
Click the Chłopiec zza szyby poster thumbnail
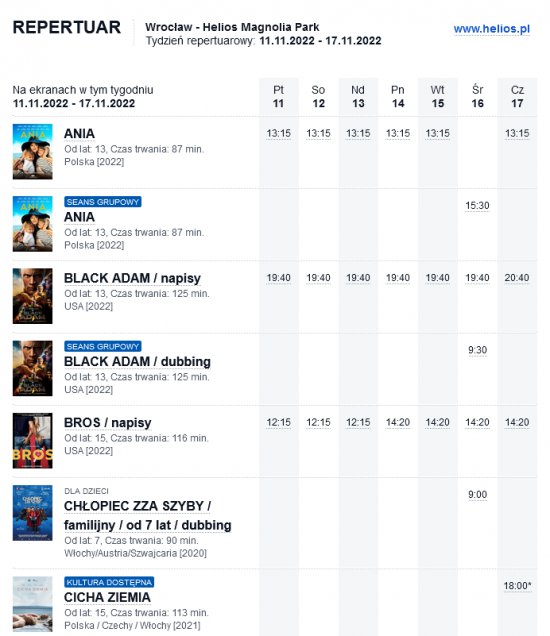32,513
